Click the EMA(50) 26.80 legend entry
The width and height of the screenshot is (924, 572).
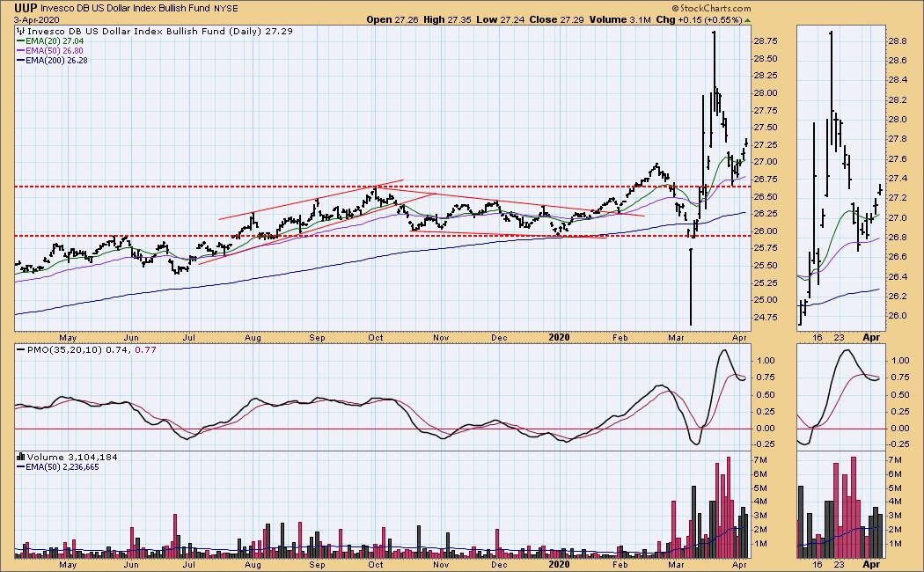(x=50, y=51)
